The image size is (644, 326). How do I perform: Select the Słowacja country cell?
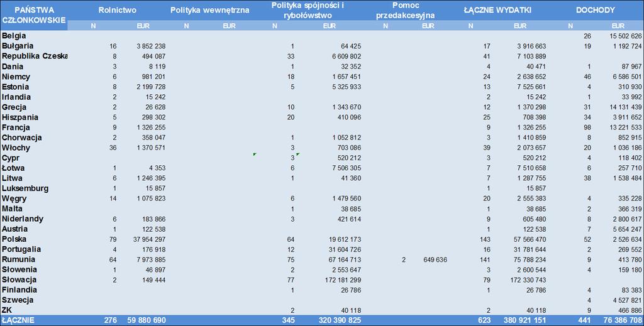(19, 280)
